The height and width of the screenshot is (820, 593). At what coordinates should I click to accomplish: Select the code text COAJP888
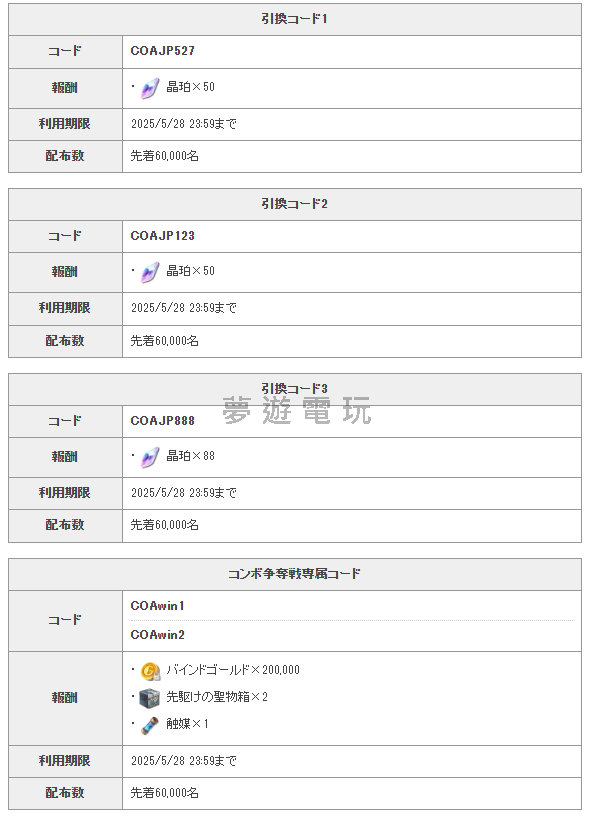coord(163,421)
